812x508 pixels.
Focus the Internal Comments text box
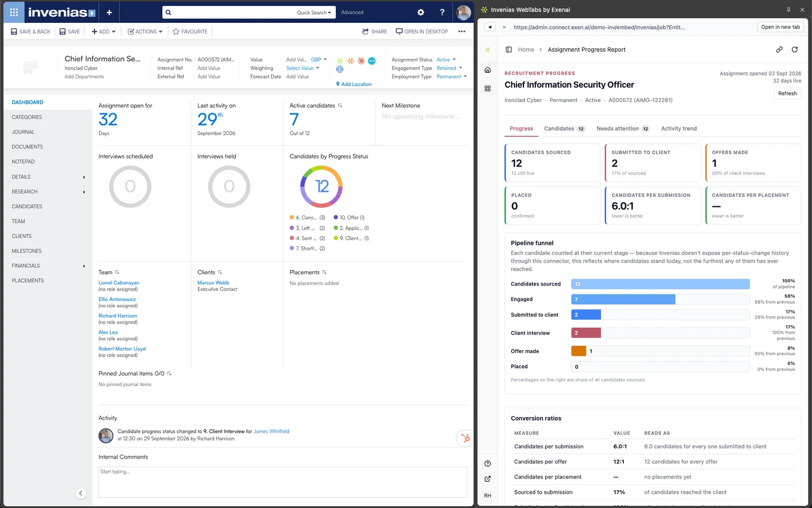283,482
